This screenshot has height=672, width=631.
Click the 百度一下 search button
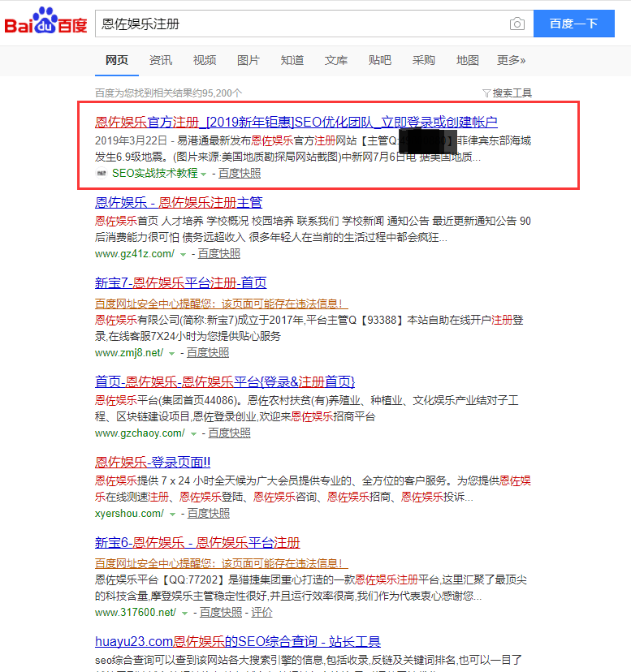(573, 24)
